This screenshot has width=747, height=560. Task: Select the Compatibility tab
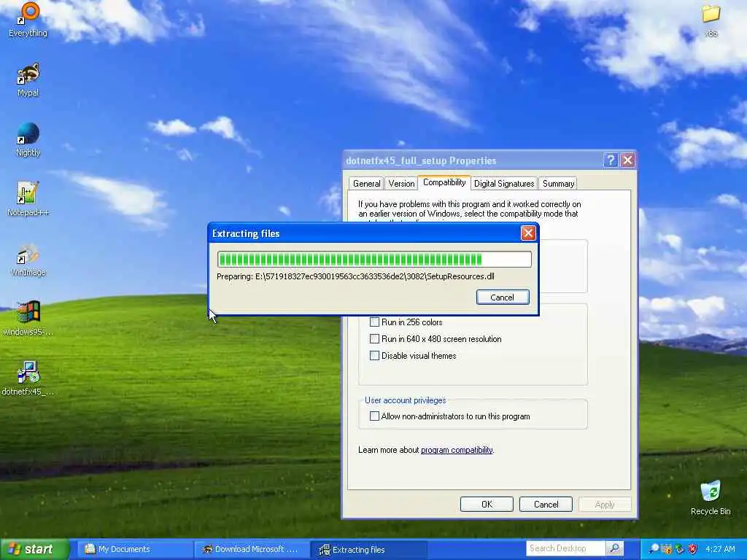click(444, 182)
